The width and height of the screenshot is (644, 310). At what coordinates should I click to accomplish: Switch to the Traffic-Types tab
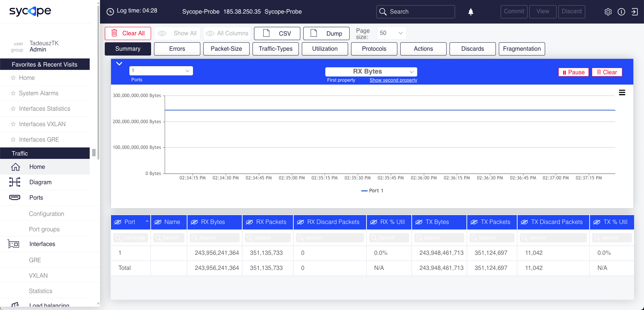click(x=276, y=49)
